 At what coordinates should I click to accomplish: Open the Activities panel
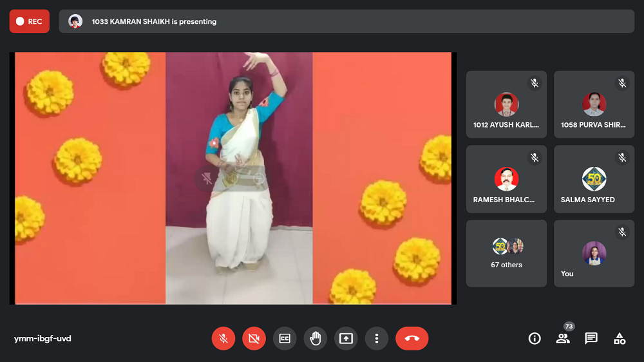(620, 338)
